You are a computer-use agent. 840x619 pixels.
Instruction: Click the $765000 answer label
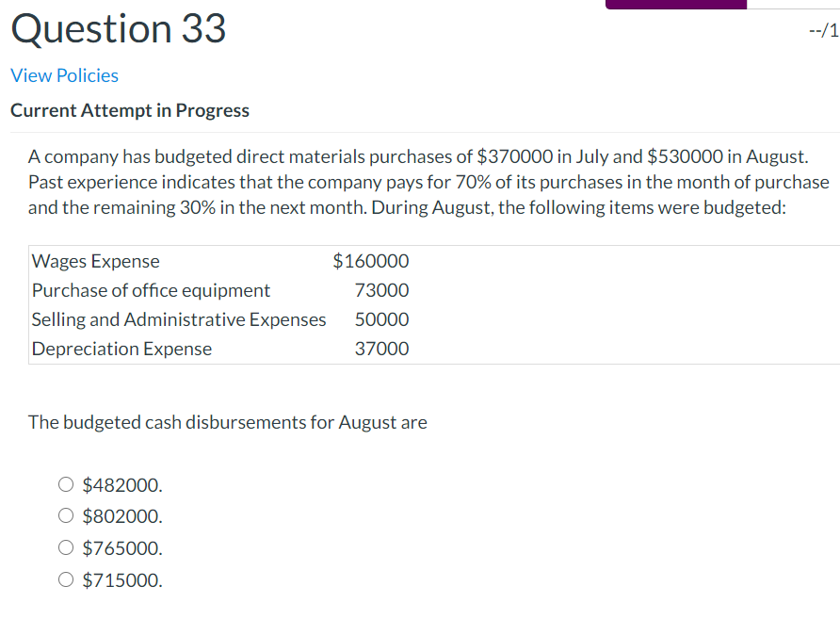click(121, 547)
